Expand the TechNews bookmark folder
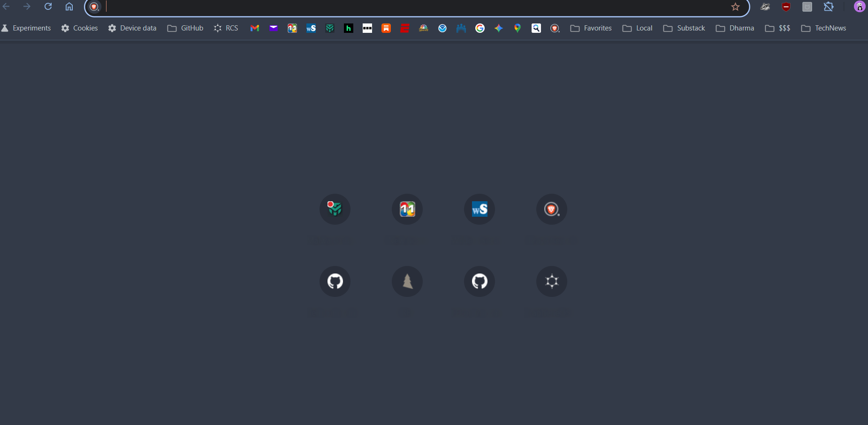Image resolution: width=868 pixels, height=425 pixels. coord(823,28)
